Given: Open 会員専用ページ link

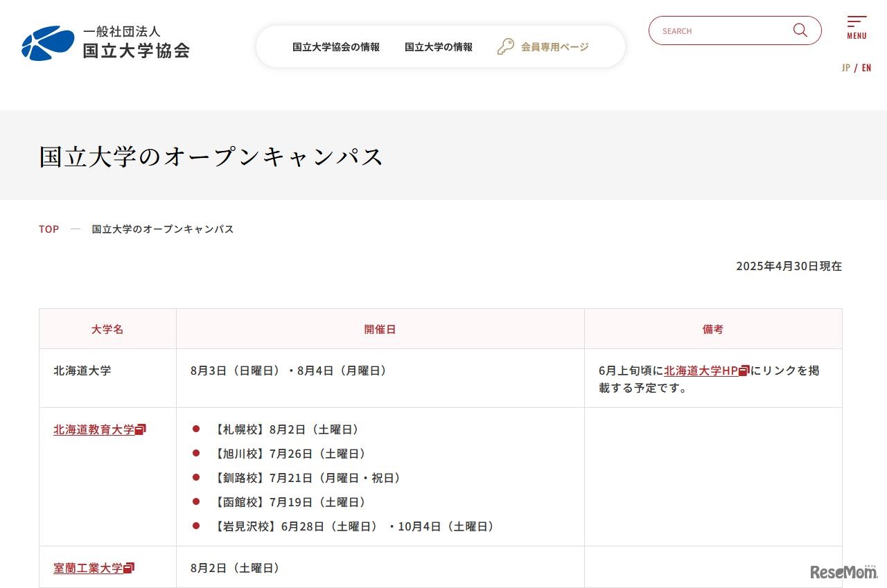Looking at the screenshot, I should click(554, 47).
